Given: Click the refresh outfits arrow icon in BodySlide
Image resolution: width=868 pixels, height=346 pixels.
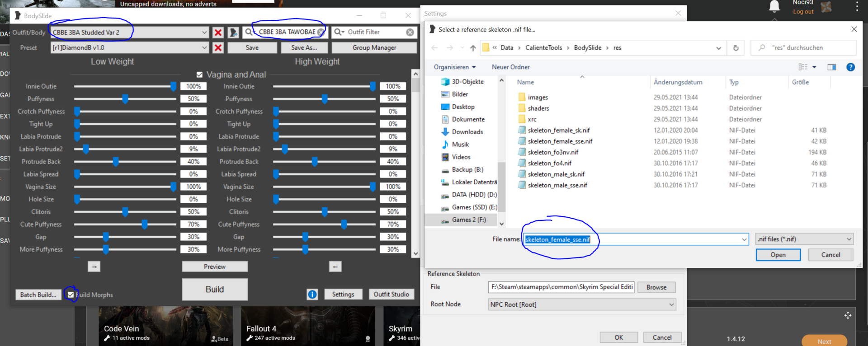Looking at the screenshot, I should tap(233, 33).
